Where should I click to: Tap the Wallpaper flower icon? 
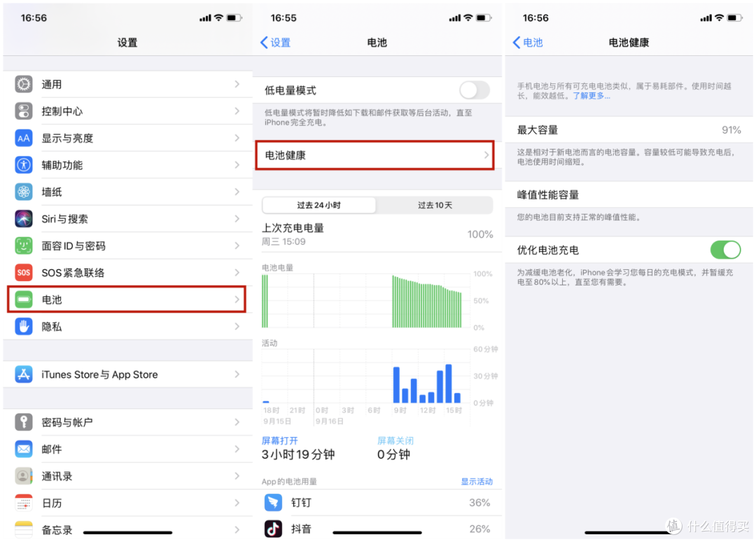24,192
